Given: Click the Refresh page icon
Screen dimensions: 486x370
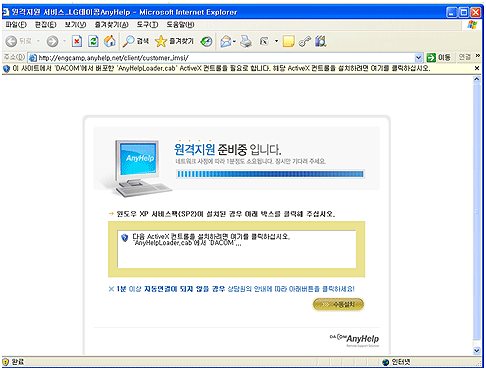Looking at the screenshot, I should pos(93,41).
